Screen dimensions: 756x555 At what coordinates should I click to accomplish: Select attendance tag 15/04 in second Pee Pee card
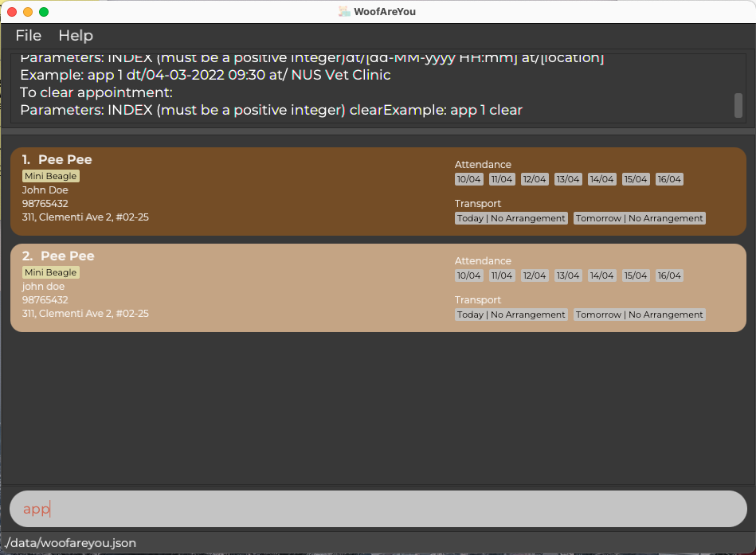click(636, 276)
